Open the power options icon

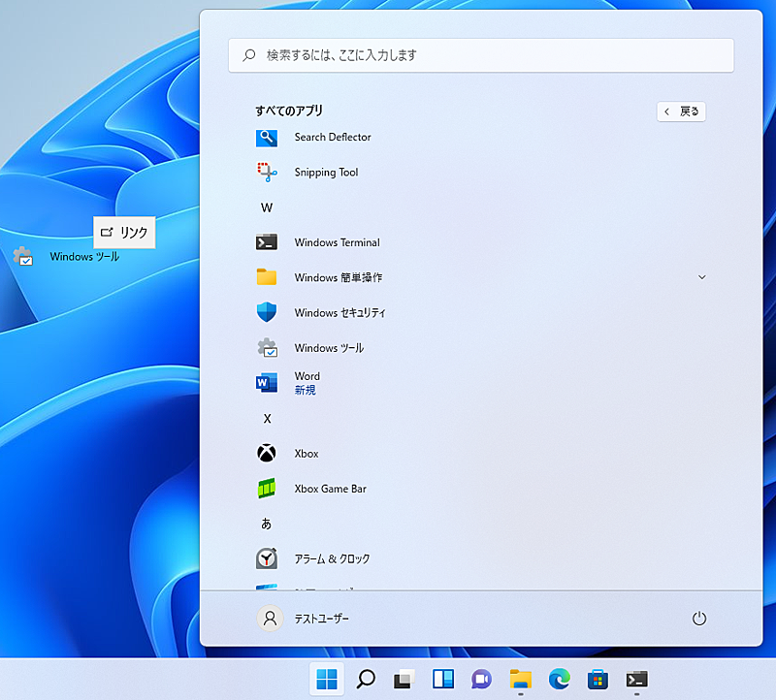(698, 619)
